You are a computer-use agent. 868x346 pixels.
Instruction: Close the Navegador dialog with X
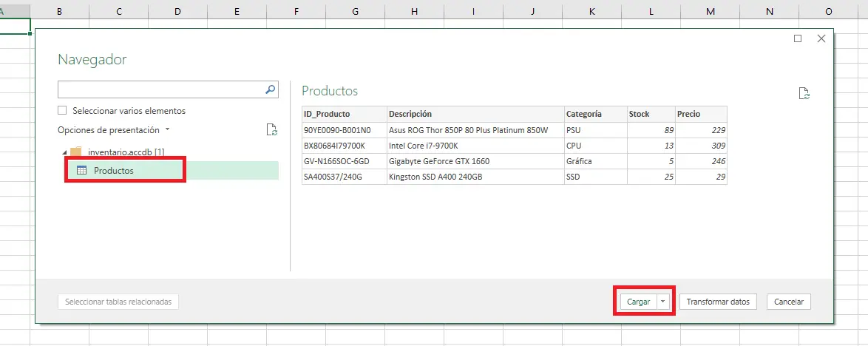tap(821, 38)
